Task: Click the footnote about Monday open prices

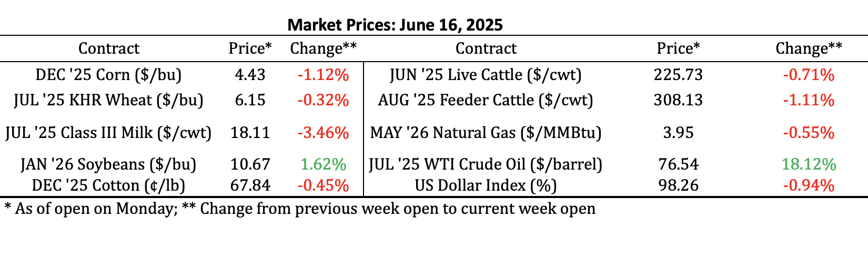Action: point(300,209)
